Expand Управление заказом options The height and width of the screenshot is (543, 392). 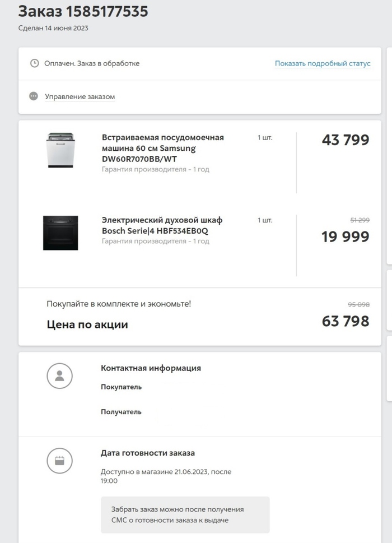[80, 96]
